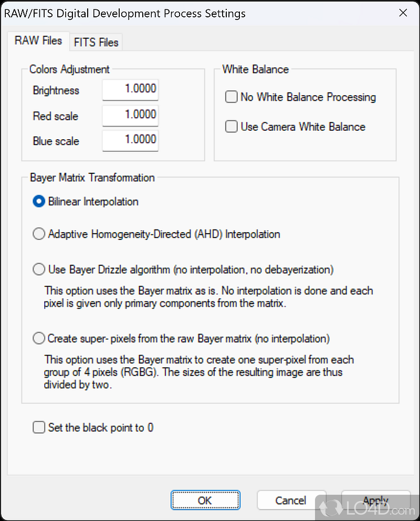
Task: Hit the Apply button
Action: click(x=375, y=501)
